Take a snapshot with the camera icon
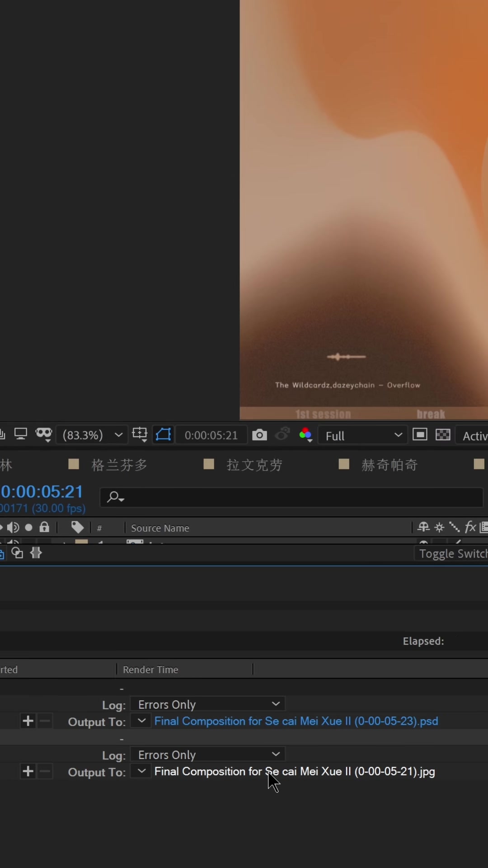Screen dimensions: 488x868 tap(259, 435)
